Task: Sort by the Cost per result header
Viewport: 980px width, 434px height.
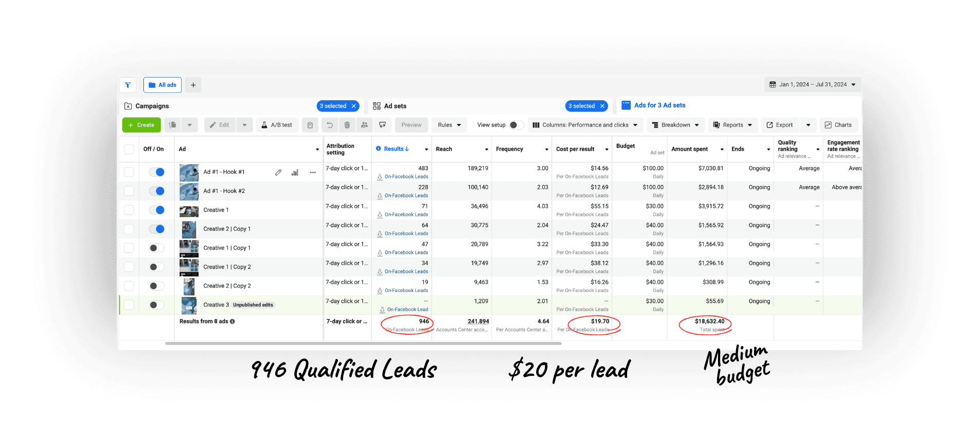Action: (575, 149)
